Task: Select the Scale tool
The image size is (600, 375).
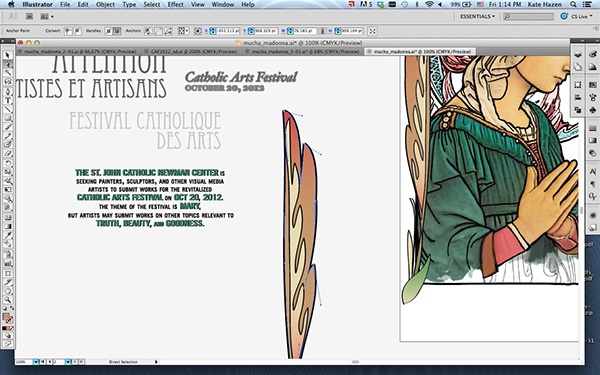Action: (8, 172)
